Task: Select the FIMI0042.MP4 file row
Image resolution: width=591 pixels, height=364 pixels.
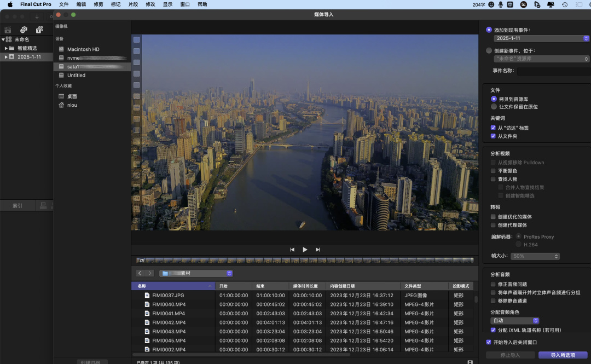Action: 169,322
